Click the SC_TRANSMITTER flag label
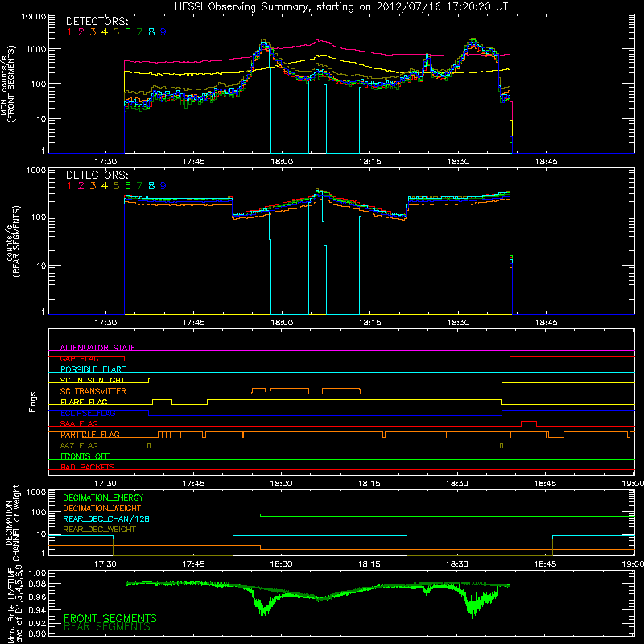644x644 pixels. pyautogui.click(x=93, y=391)
